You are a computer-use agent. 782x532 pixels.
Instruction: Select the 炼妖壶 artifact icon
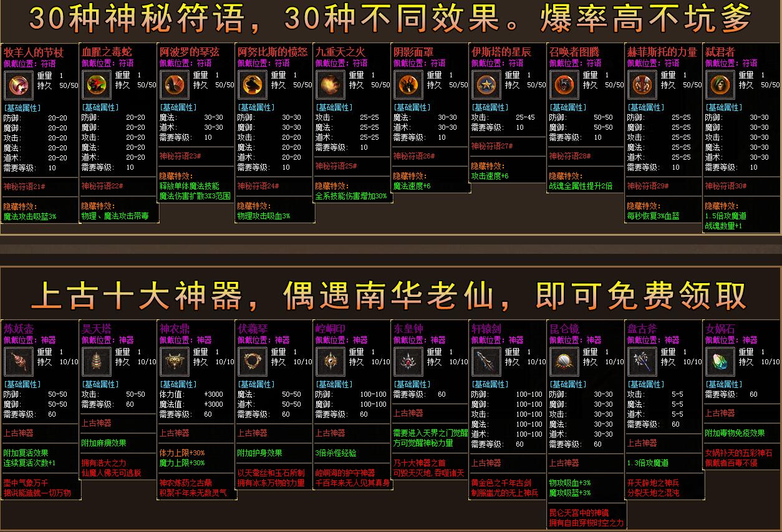click(18, 362)
